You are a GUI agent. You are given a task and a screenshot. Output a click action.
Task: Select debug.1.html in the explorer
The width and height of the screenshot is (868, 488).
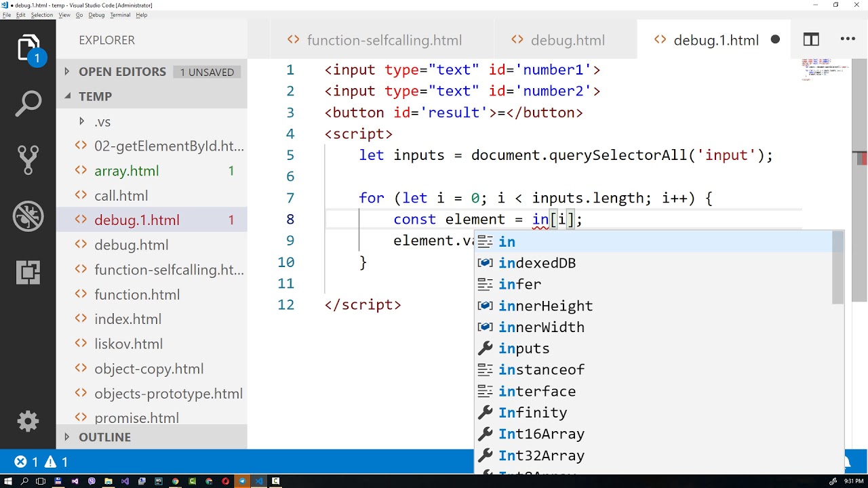[152, 220]
